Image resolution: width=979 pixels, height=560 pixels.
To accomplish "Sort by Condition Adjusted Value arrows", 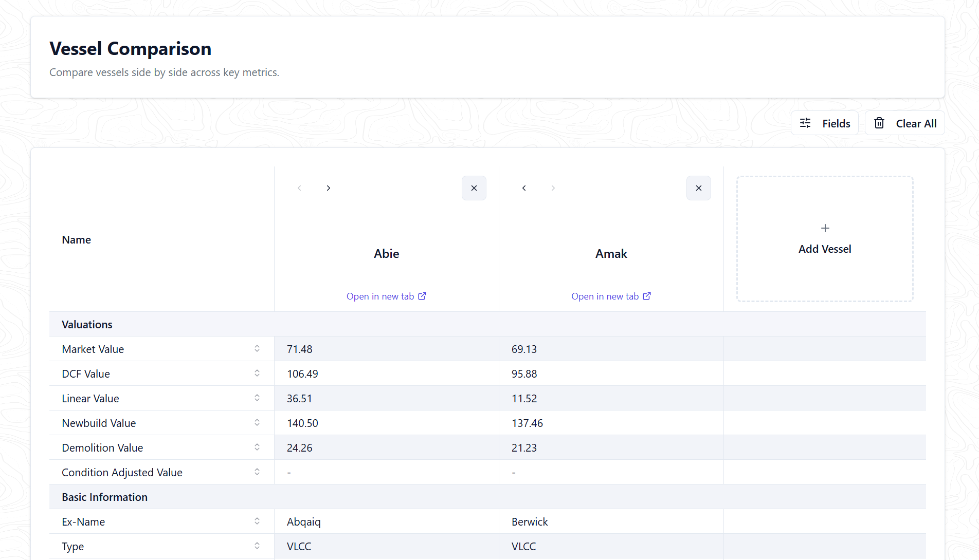I will [x=257, y=472].
